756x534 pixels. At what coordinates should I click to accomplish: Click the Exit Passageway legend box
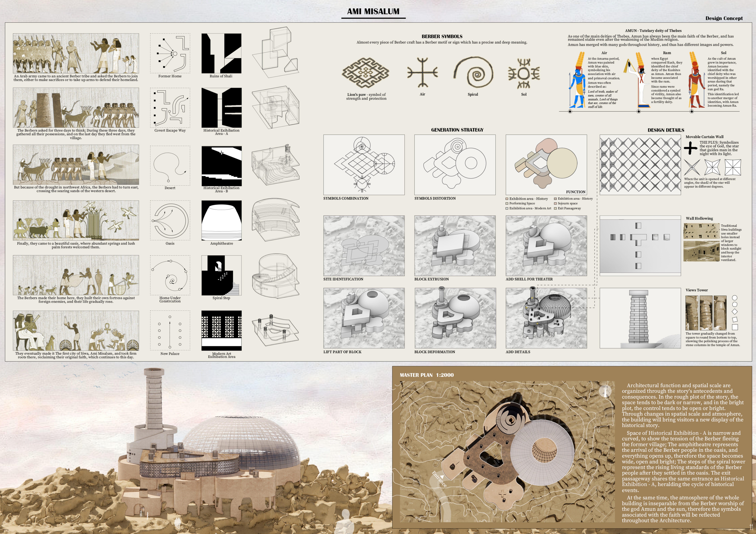click(555, 209)
